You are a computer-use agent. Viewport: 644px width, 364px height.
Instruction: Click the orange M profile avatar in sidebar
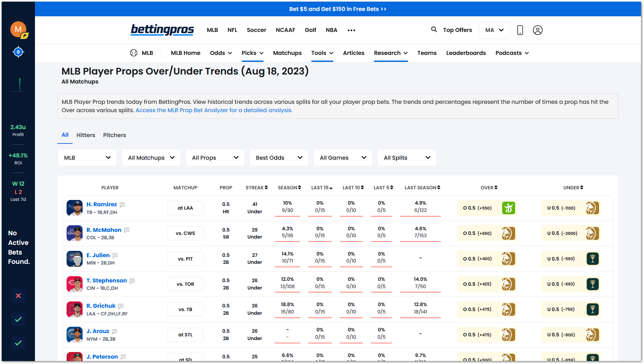point(18,29)
